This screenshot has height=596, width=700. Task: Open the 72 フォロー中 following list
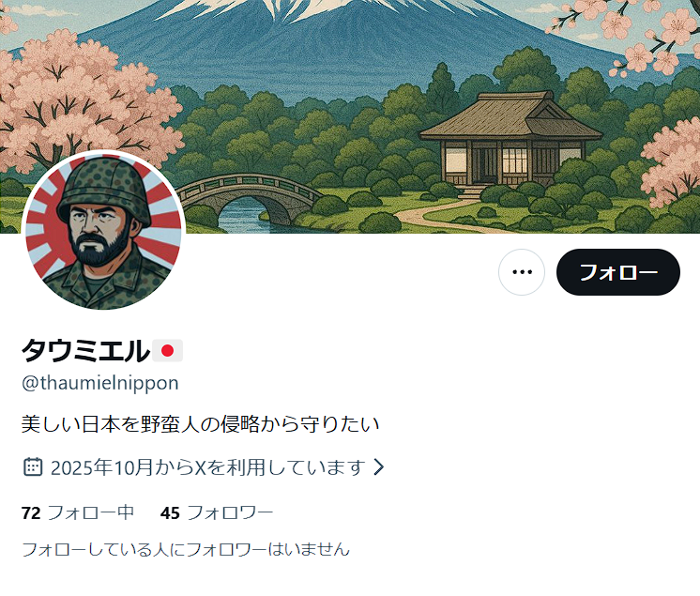pos(78,512)
